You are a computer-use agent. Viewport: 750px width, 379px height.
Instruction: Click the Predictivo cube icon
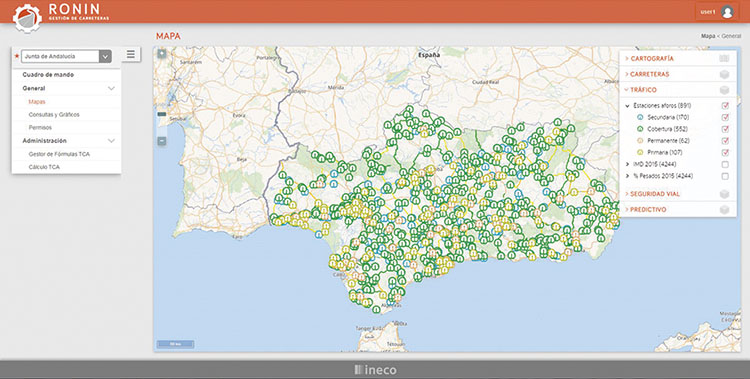point(724,210)
